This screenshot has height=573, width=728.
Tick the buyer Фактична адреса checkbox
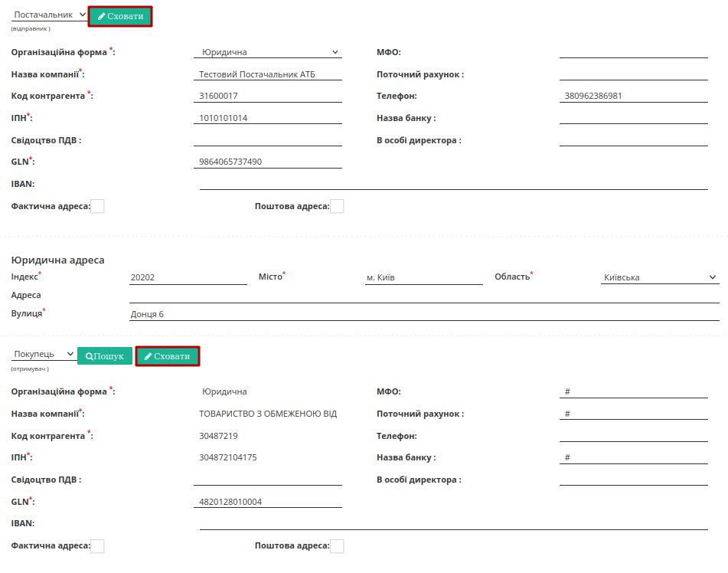(97, 546)
